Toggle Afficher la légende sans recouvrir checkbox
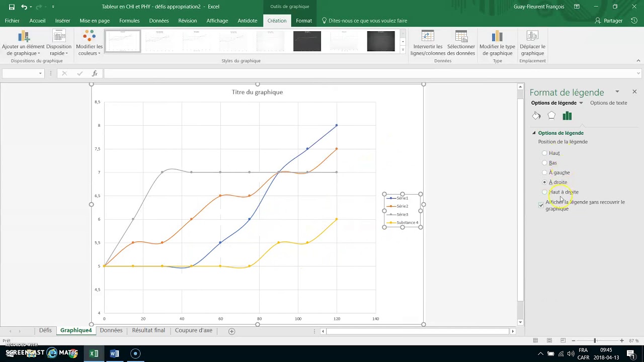 [x=541, y=205]
